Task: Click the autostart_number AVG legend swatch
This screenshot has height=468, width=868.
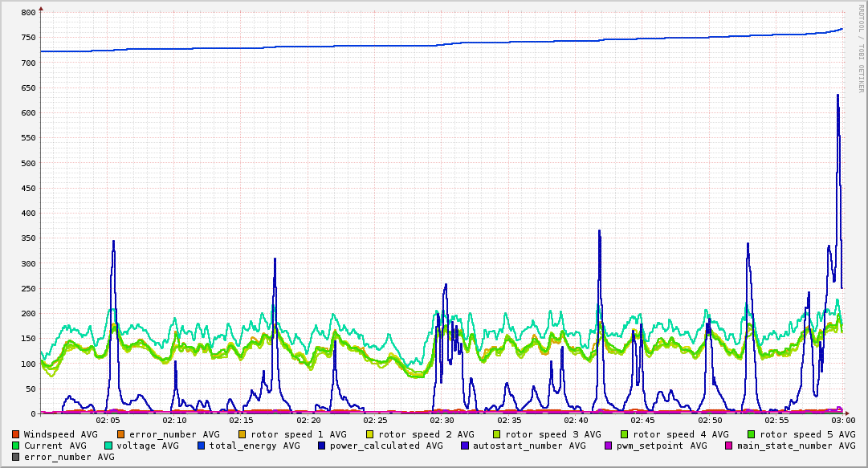Action: (x=464, y=446)
